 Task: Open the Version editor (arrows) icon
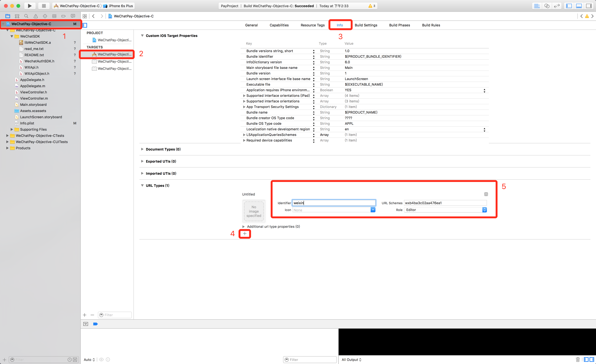pos(557,6)
